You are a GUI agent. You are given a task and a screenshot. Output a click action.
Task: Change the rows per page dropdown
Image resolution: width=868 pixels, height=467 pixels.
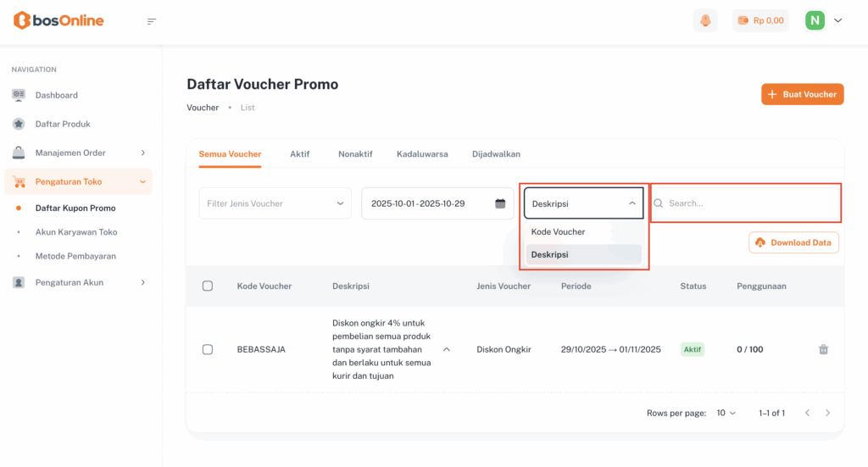726,413
